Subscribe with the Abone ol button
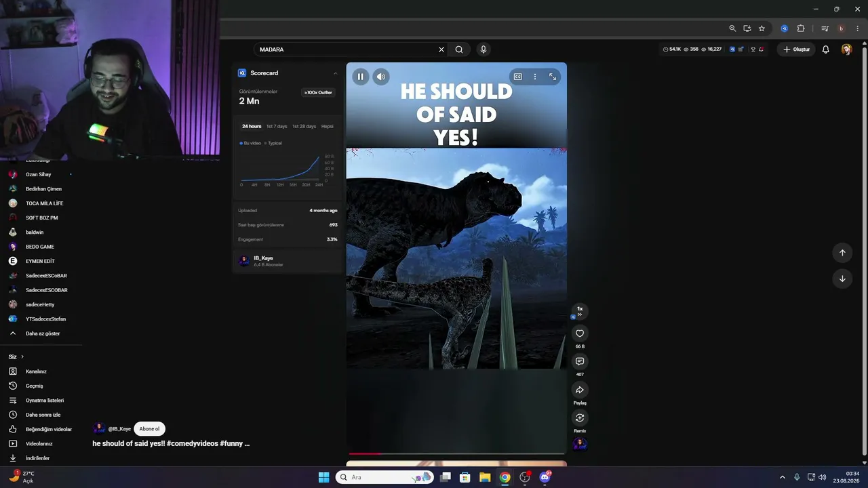This screenshot has width=868, height=488. pos(149,429)
